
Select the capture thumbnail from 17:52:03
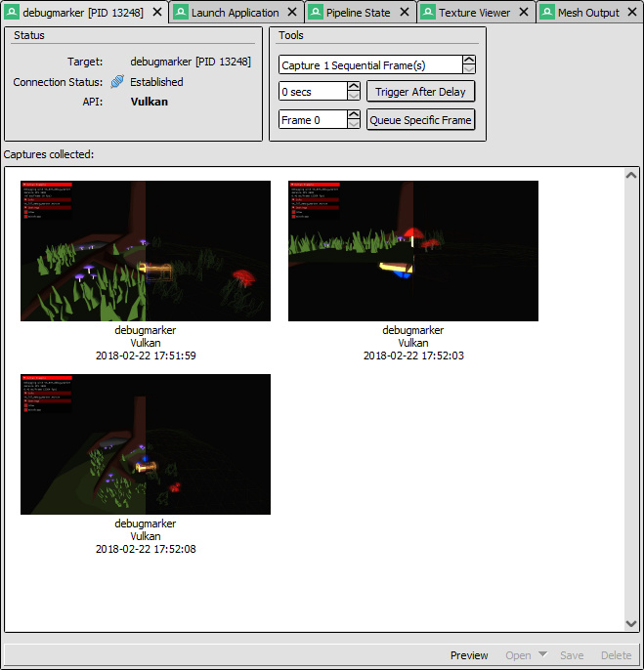point(413,251)
